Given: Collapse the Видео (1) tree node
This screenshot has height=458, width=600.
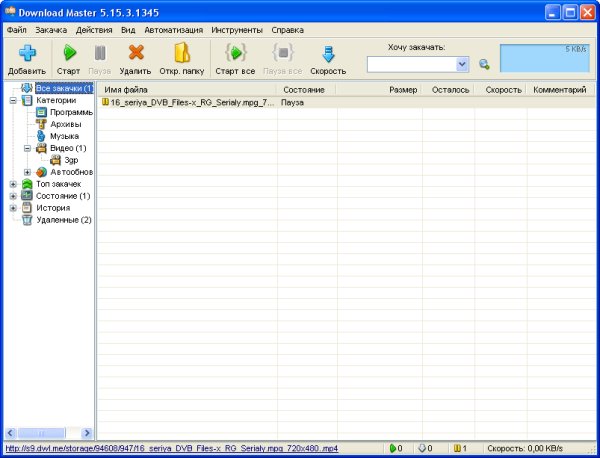Looking at the screenshot, I should point(27,148).
